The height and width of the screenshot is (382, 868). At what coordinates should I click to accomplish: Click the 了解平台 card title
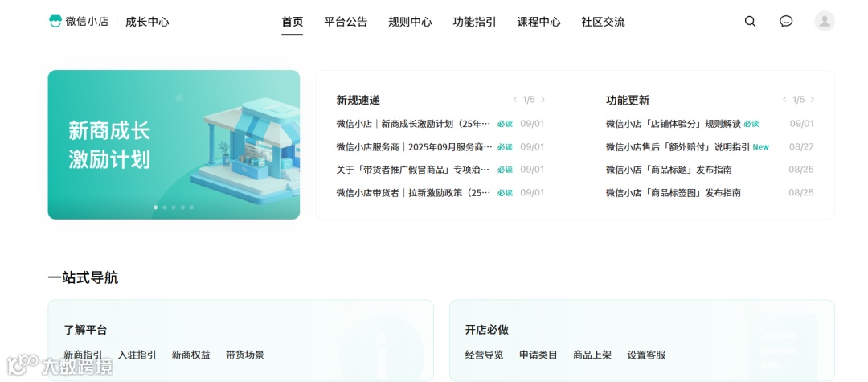(85, 330)
